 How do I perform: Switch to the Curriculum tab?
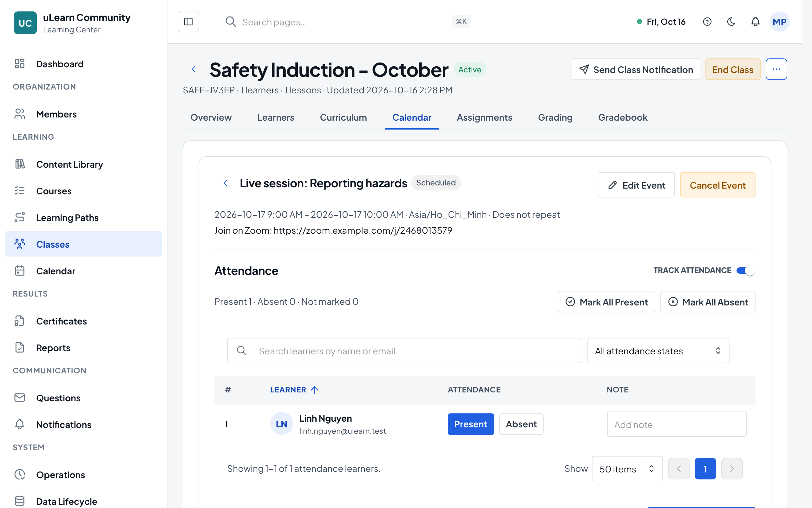point(343,117)
